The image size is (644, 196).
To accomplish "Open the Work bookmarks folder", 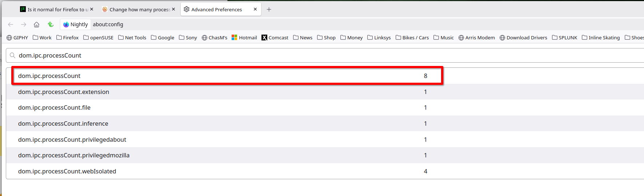I will click(42, 38).
